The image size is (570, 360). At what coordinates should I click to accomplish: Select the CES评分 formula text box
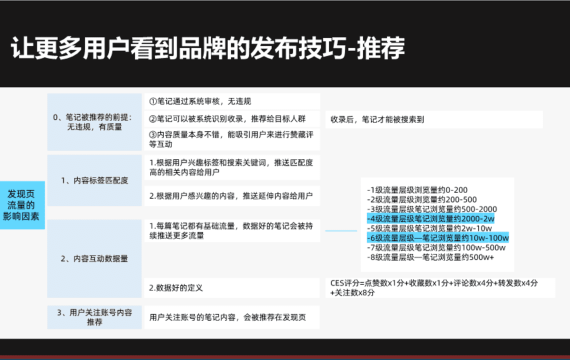click(x=440, y=288)
